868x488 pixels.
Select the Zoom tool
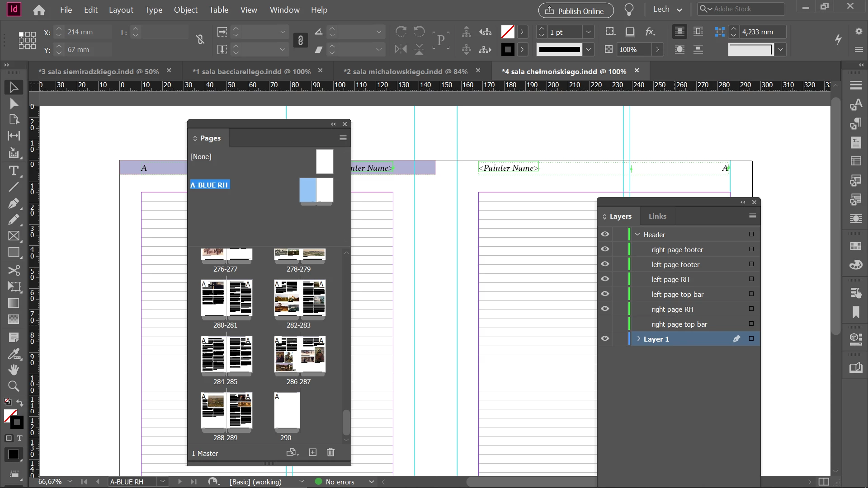14,386
